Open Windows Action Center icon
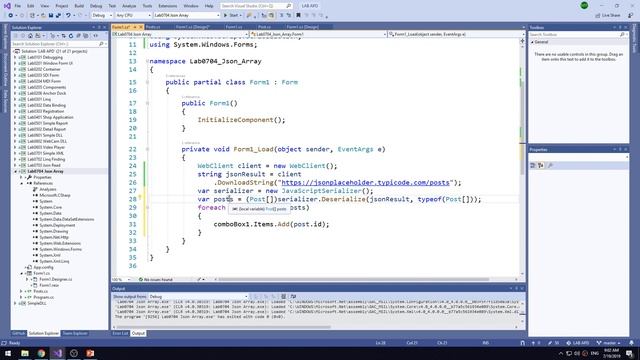640x360 pixels. (x=629, y=353)
